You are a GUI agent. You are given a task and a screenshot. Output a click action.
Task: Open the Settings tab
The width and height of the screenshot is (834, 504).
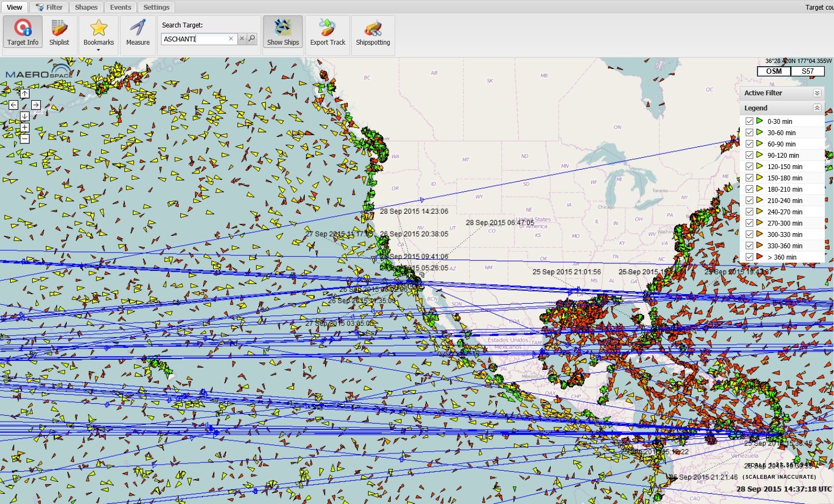tap(156, 7)
